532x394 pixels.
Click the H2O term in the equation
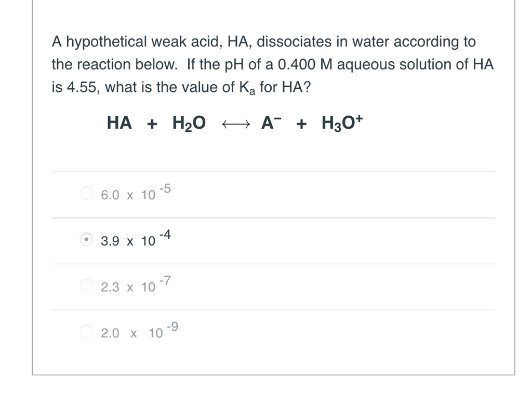click(189, 123)
